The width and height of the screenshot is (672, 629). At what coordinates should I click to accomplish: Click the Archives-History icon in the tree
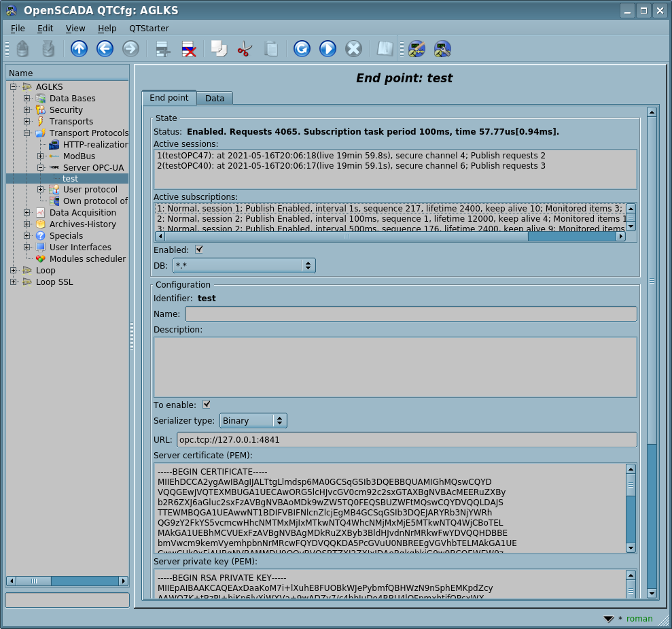pos(41,224)
